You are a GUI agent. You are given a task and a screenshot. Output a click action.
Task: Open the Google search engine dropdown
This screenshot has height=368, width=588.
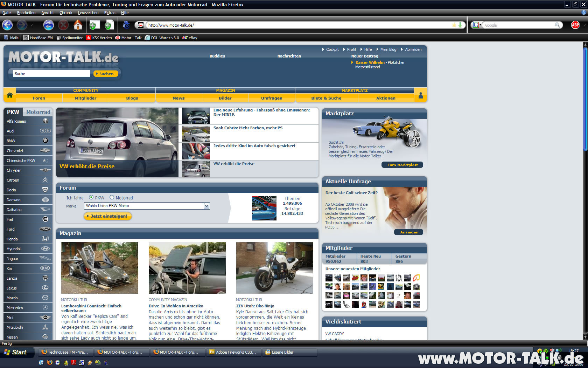(x=477, y=25)
